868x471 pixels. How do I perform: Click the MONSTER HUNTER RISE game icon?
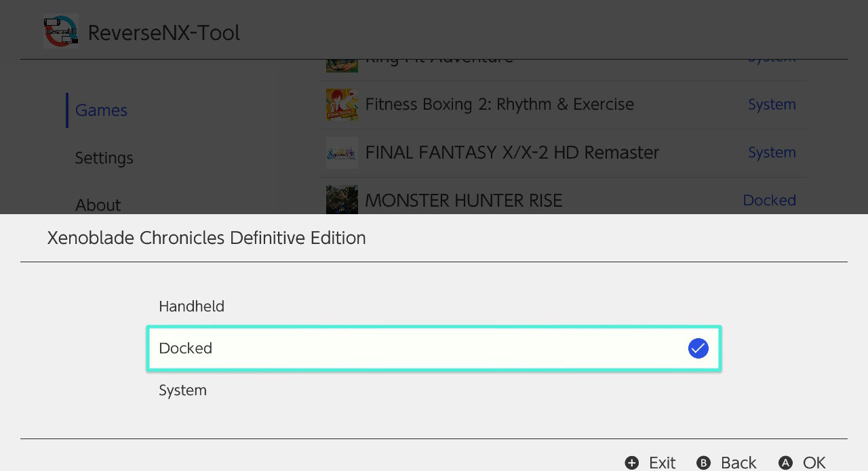click(x=342, y=200)
